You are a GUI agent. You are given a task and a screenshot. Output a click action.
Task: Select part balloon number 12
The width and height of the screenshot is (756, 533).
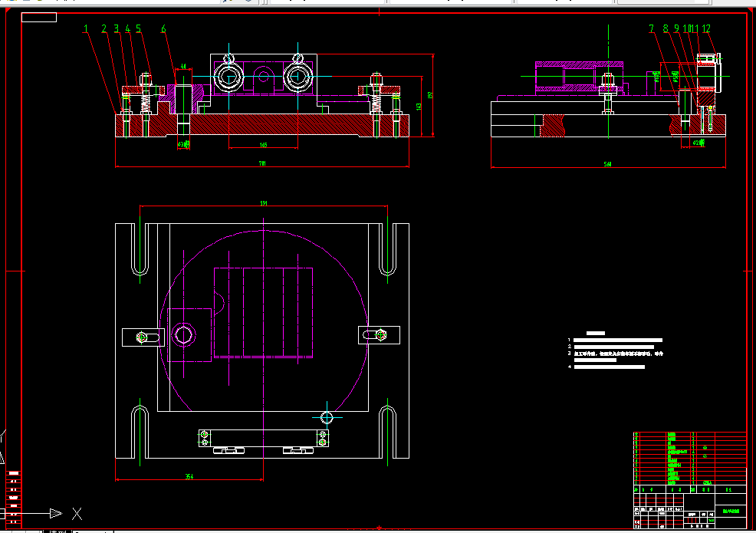coord(706,29)
